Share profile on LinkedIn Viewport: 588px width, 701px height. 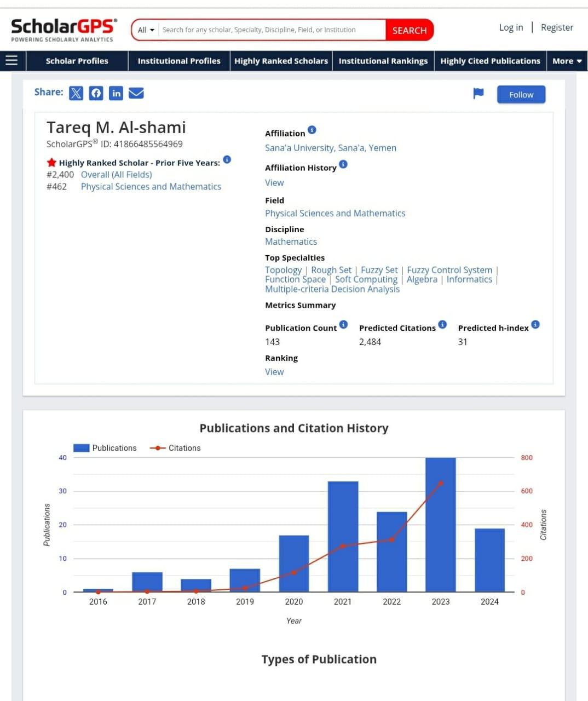116,93
